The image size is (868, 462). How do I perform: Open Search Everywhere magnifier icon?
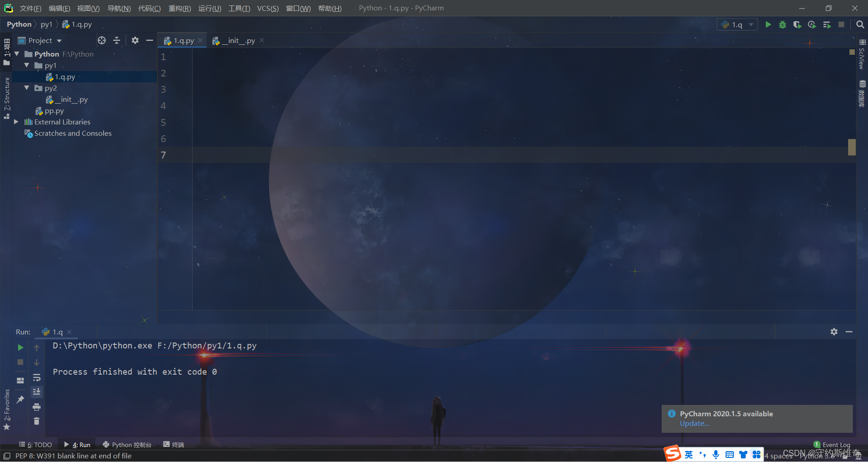pos(860,24)
